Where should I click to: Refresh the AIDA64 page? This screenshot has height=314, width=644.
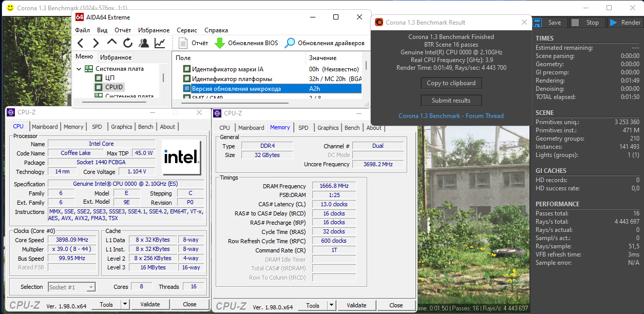pos(128,43)
